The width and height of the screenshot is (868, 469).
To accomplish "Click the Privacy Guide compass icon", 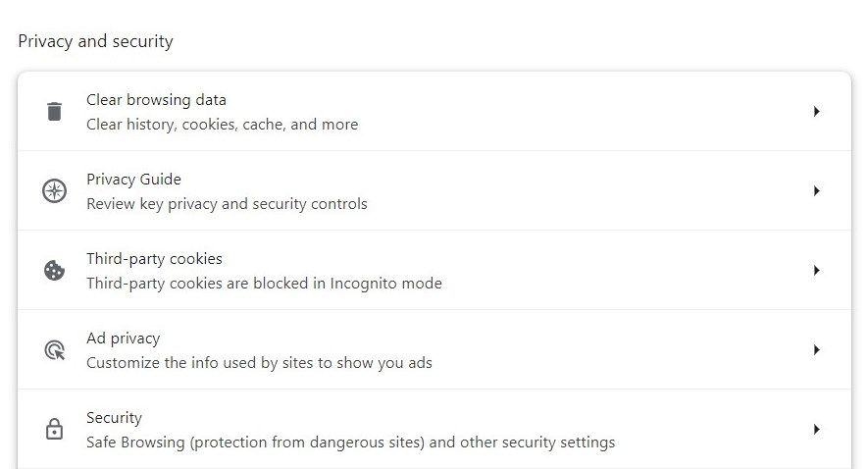I will click(54, 191).
